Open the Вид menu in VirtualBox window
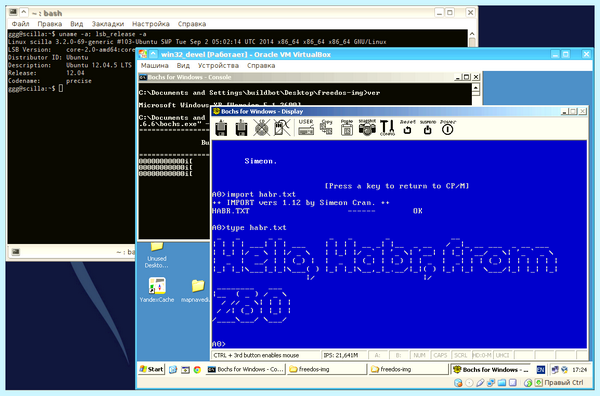This screenshot has height=396, width=600. click(183, 65)
